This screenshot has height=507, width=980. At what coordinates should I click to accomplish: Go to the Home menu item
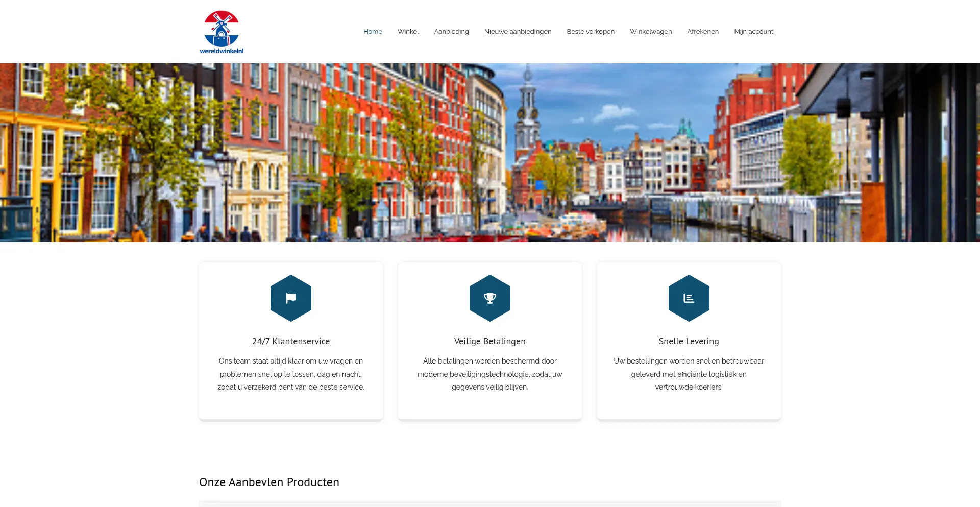373,32
